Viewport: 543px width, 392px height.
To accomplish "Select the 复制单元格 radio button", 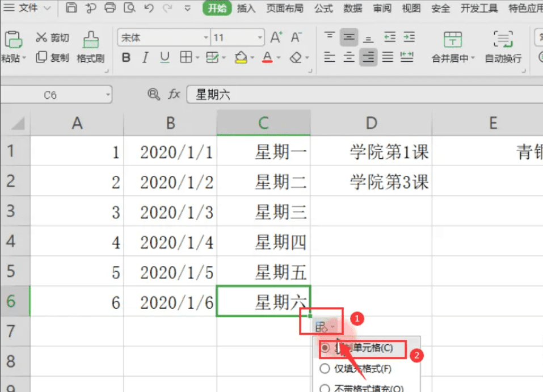I will tap(325, 349).
